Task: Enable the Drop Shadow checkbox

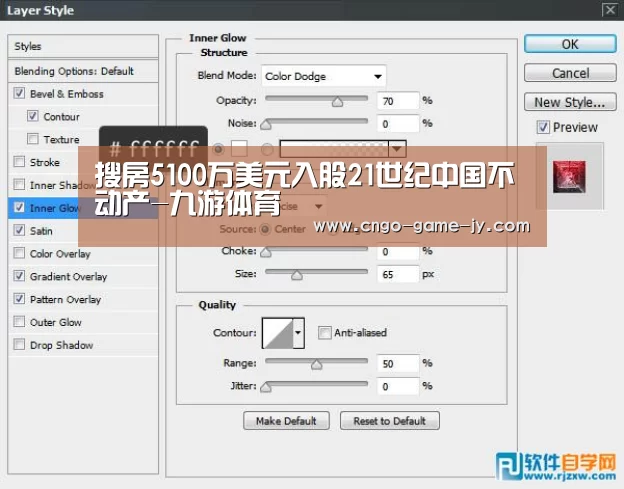Action: coord(19,344)
